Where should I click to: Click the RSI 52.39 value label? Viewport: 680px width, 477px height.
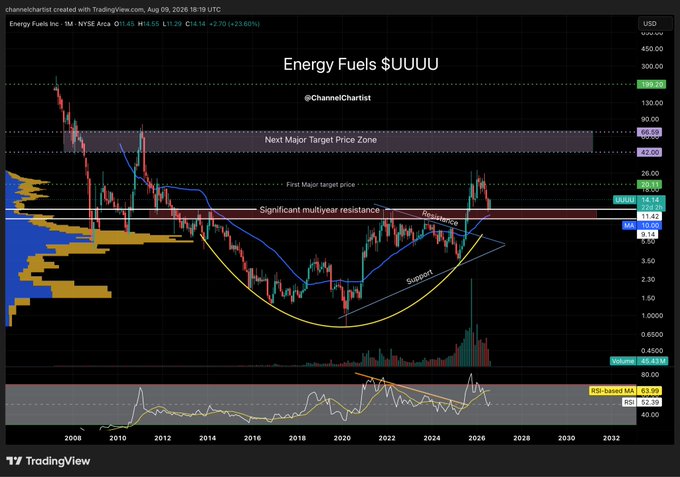[x=641, y=402]
